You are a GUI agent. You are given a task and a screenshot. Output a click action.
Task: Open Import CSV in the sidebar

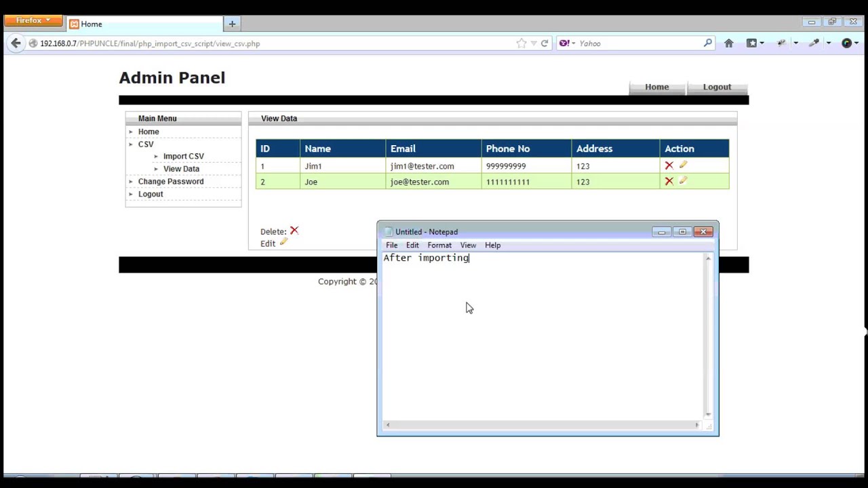(x=183, y=157)
